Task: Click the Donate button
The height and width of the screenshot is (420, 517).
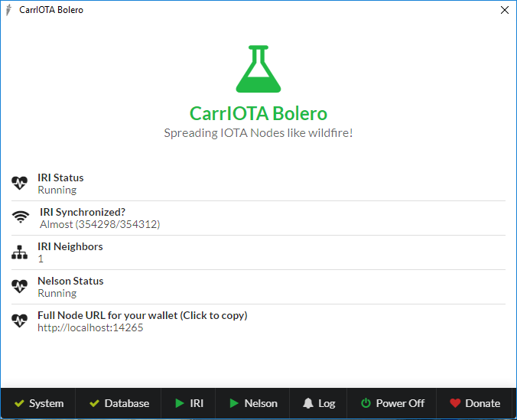Action: coord(474,403)
